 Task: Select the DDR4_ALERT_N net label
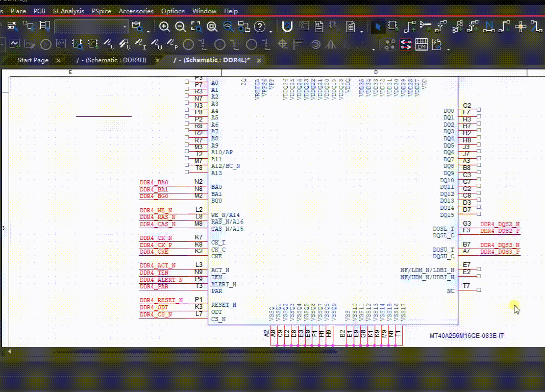tap(161, 280)
